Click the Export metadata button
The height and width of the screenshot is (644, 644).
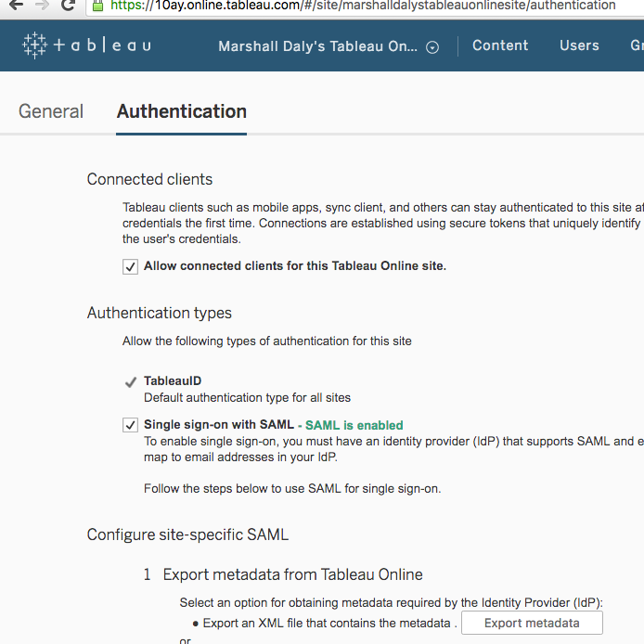click(532, 623)
